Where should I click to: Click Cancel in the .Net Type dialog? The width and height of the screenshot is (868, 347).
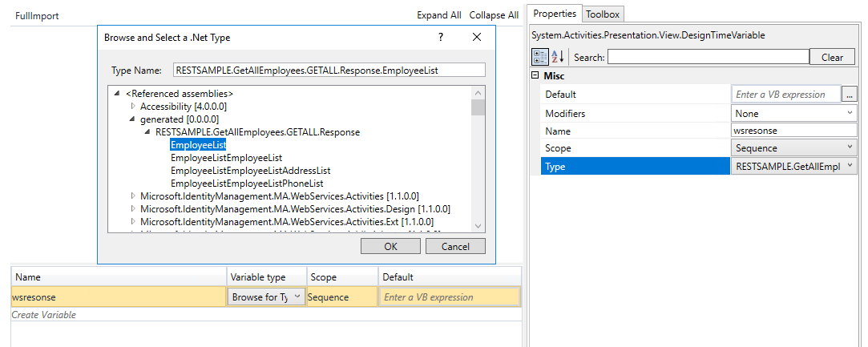pos(455,246)
